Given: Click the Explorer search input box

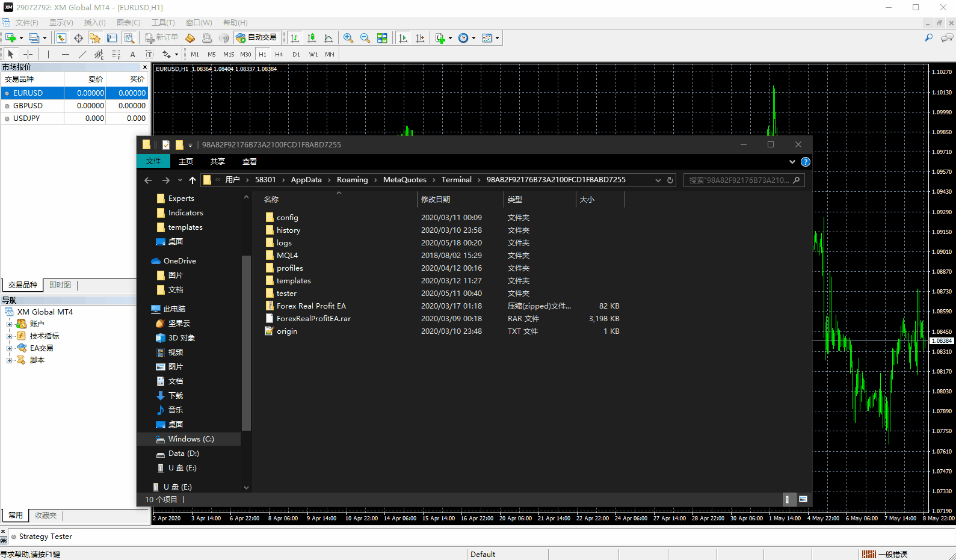Looking at the screenshot, I should click(x=738, y=180).
